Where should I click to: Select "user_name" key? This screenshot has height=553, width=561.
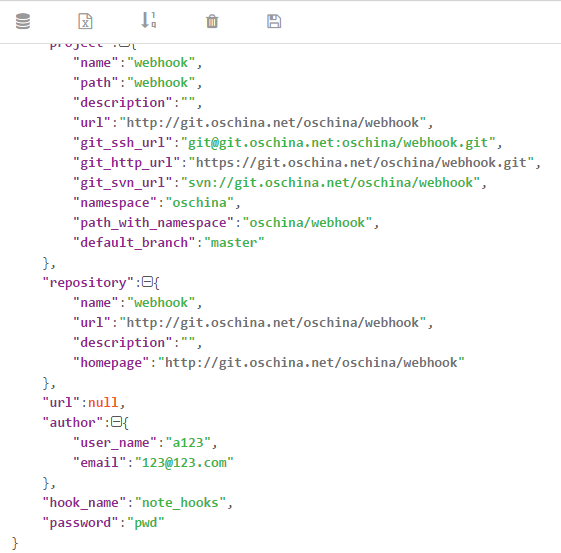point(114,443)
